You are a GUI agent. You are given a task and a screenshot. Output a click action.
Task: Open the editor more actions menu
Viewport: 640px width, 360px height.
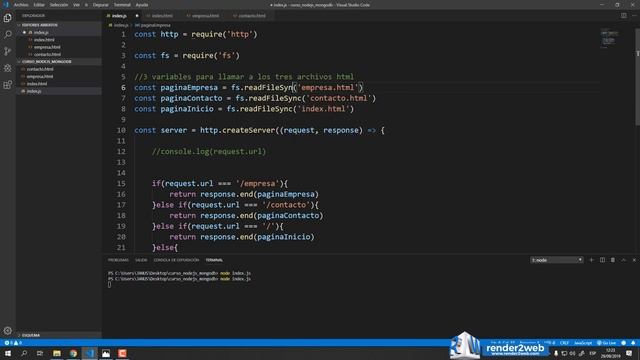pyautogui.click(x=634, y=16)
